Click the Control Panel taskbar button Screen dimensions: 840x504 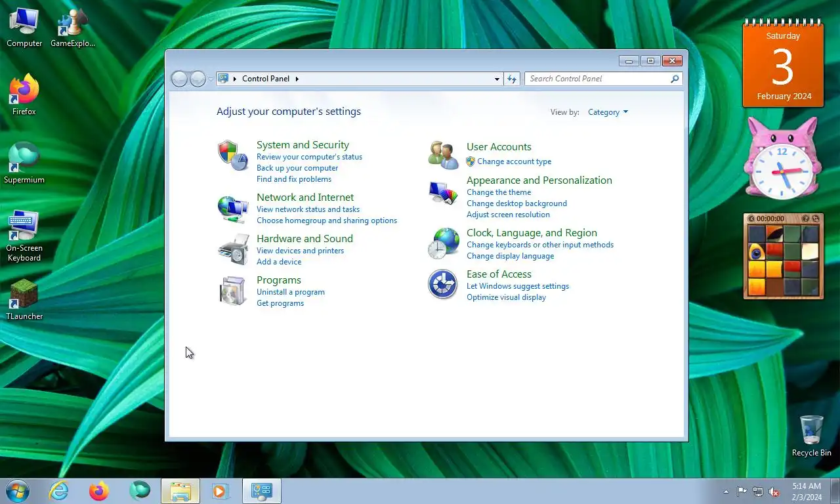click(262, 491)
